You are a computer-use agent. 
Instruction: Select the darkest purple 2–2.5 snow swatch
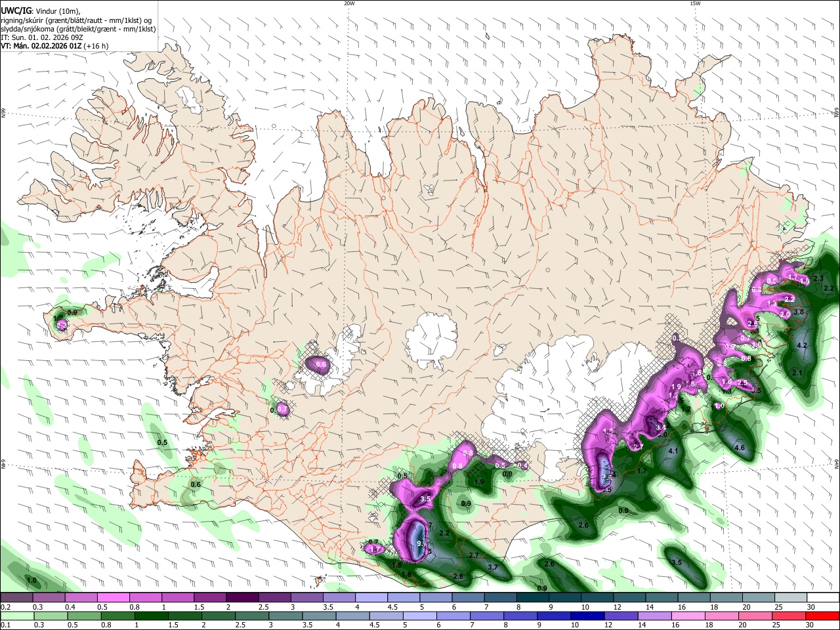[242, 598]
